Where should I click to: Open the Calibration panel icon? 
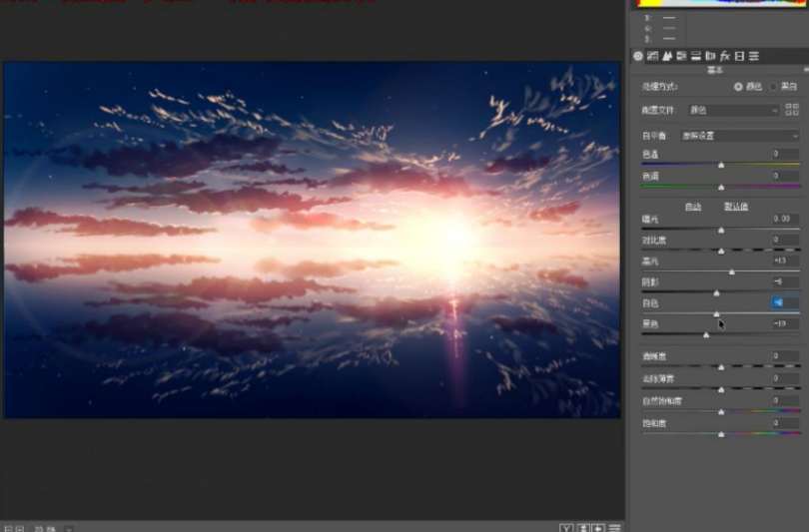coord(739,56)
